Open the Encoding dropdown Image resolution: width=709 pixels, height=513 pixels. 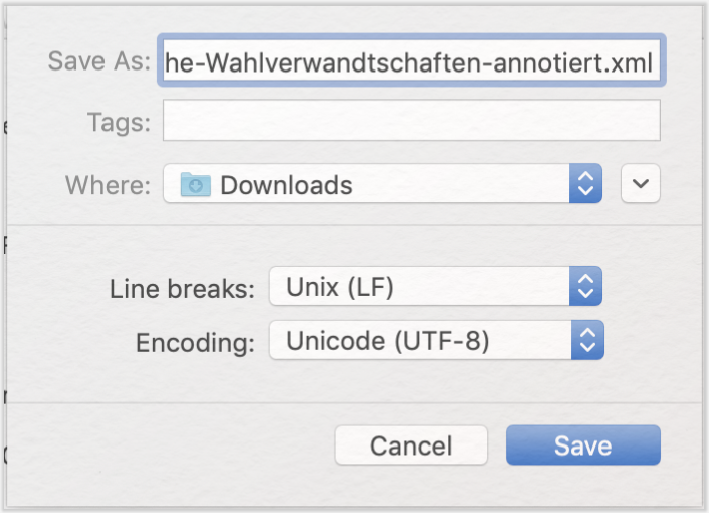click(x=436, y=340)
